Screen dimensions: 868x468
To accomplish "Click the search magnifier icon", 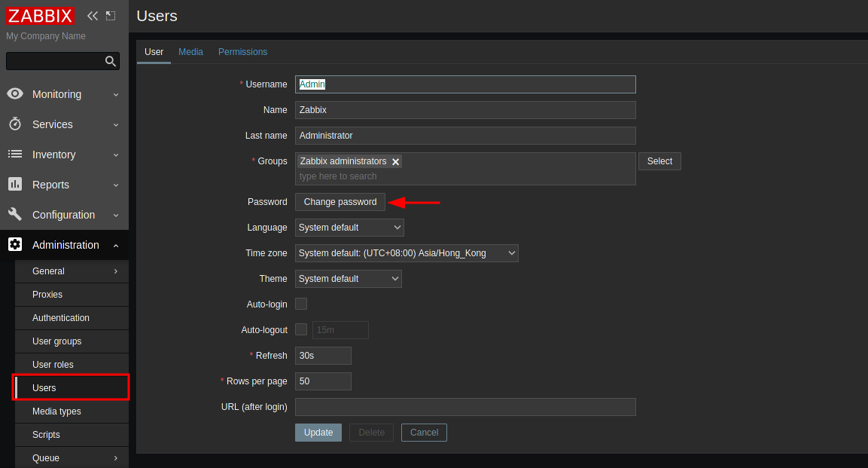I will pyautogui.click(x=111, y=61).
